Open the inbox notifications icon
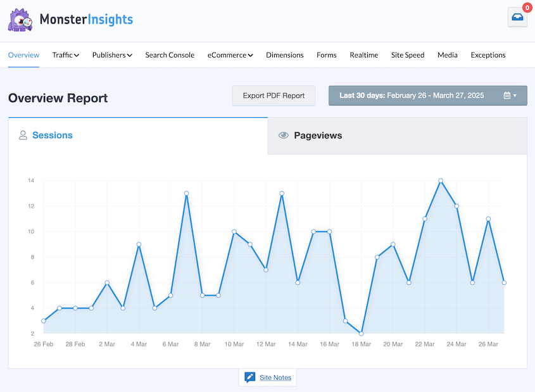The image size is (535, 392). (x=517, y=18)
